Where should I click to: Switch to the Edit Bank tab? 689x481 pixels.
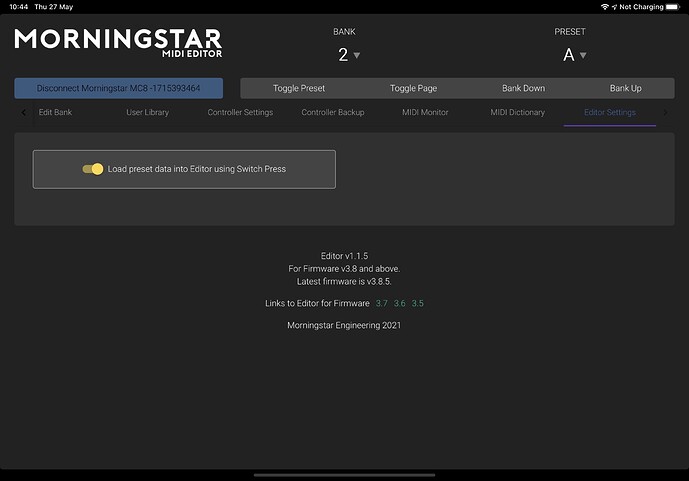coord(55,112)
